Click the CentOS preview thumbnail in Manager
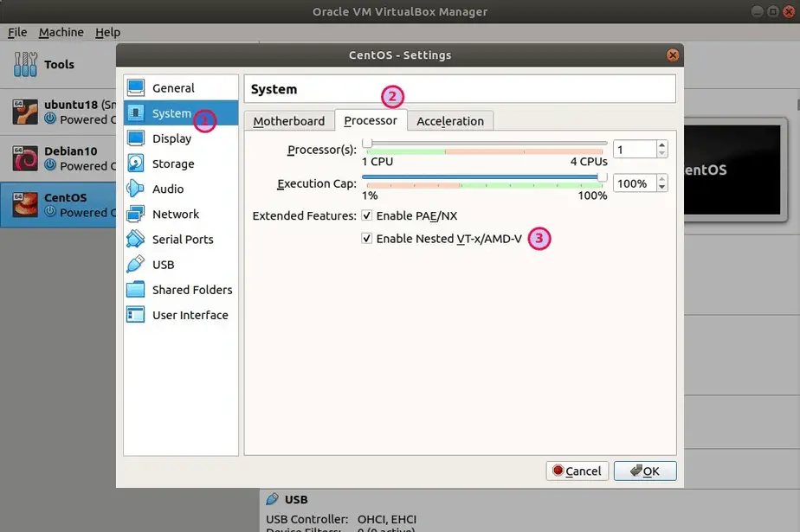Screen dimensions: 800x532 (732, 170)
